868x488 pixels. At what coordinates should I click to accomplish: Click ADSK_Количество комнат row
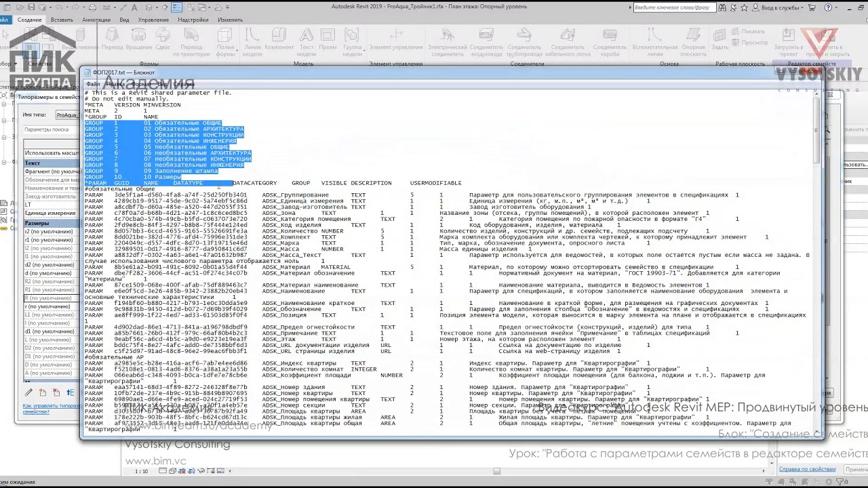coord(366,369)
